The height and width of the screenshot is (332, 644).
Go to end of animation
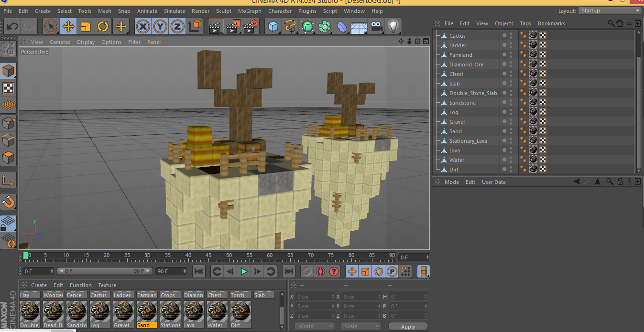tap(289, 272)
